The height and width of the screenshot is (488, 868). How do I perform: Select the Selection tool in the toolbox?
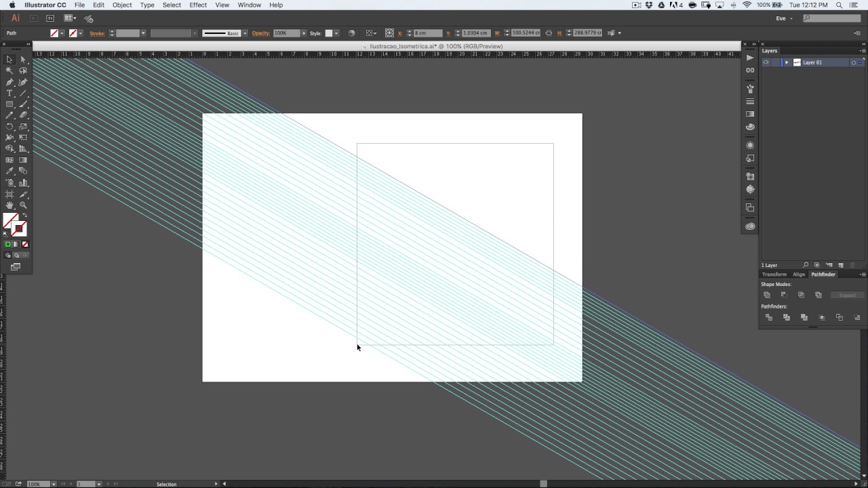tap(9, 60)
